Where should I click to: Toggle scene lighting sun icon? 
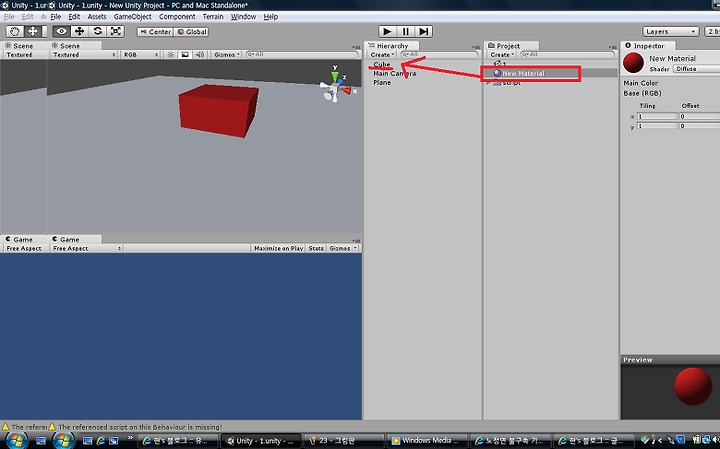coord(170,55)
